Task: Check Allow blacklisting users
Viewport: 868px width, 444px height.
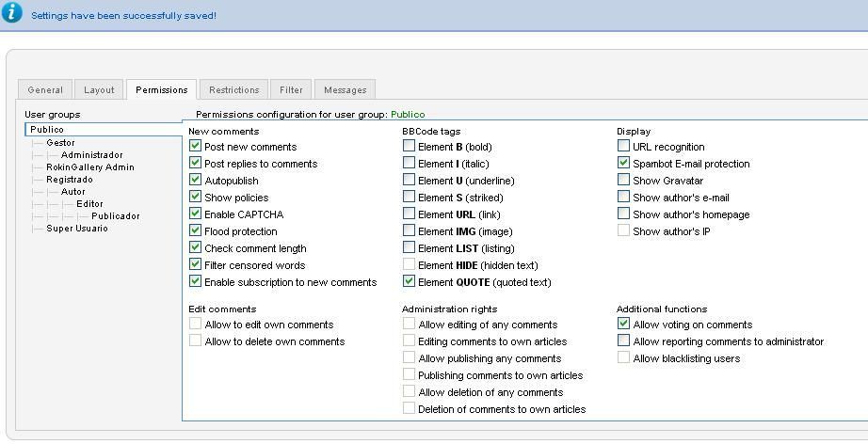Action: tap(623, 357)
